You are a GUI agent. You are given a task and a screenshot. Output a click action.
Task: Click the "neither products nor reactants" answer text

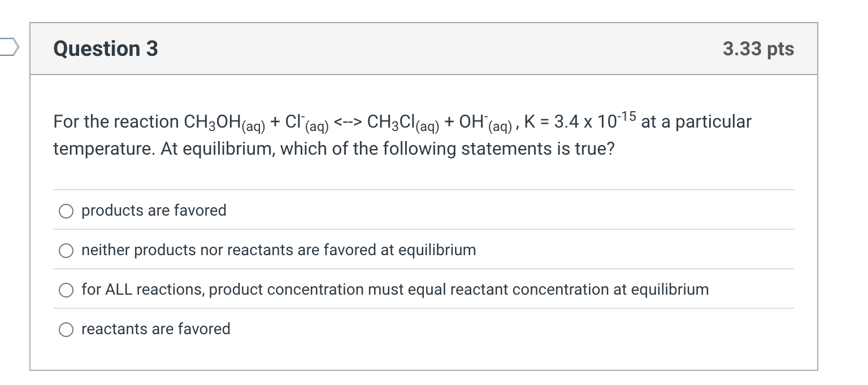click(278, 250)
